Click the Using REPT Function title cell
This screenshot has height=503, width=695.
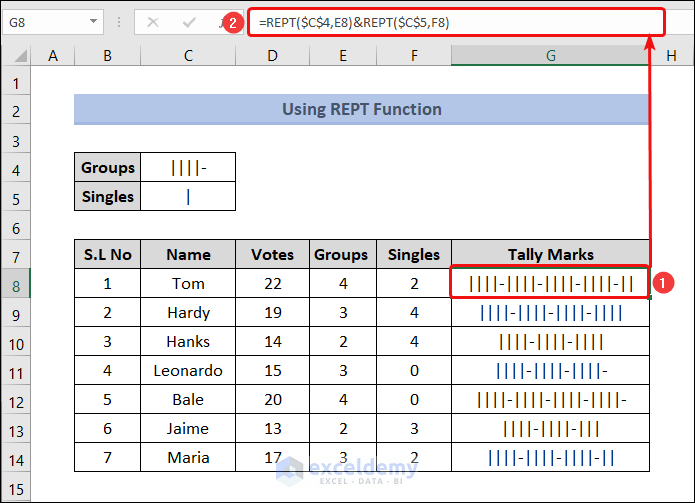point(361,109)
